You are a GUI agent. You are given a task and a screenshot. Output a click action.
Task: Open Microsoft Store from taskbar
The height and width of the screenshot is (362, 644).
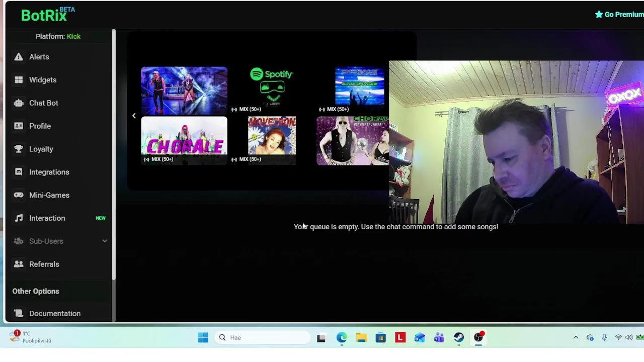(380, 338)
